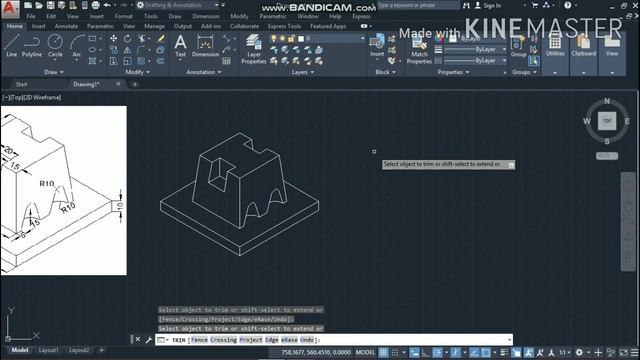Toggle lineweight display in status bar

(504, 352)
